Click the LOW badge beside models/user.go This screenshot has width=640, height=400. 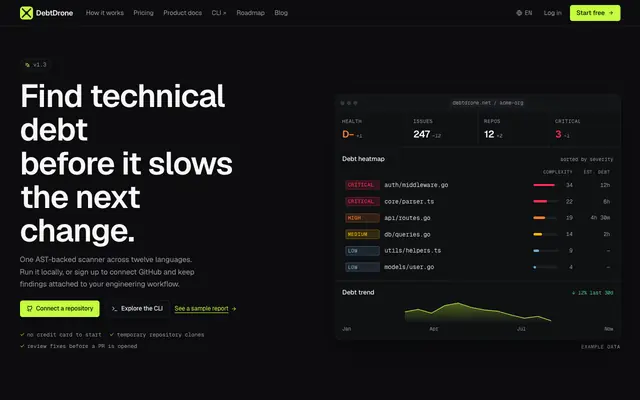[362, 267]
